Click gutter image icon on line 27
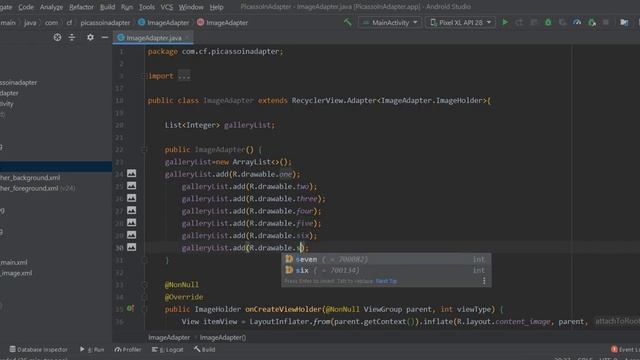Screen dimensions: 640x360 click(x=131, y=210)
